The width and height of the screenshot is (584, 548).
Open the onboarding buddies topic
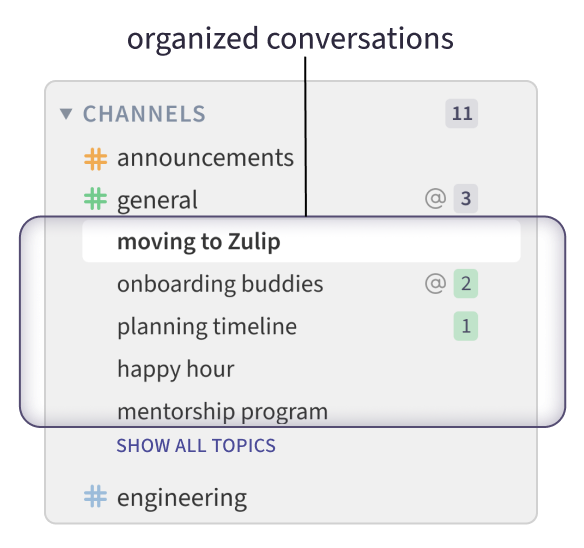point(220,284)
